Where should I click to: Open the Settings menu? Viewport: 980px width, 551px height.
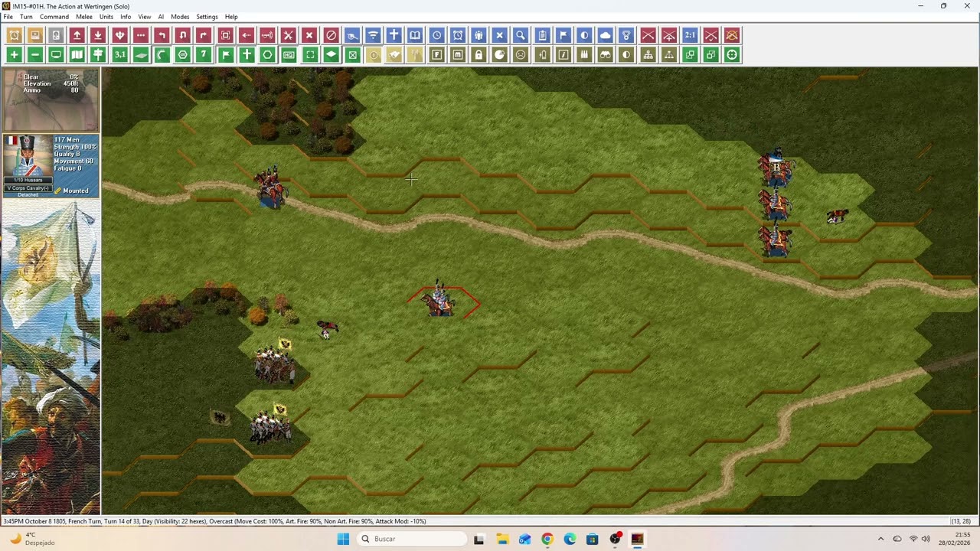207,17
